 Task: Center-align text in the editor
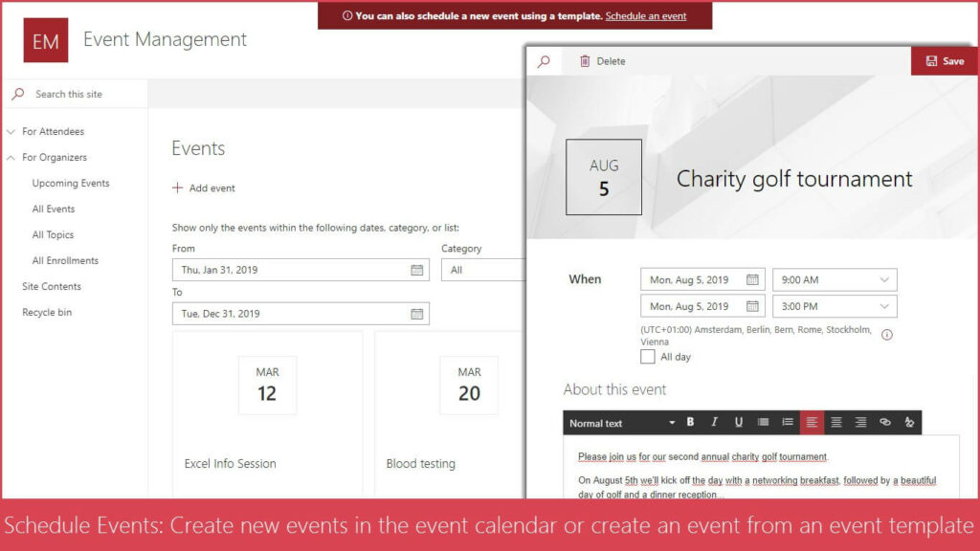pyautogui.click(x=835, y=422)
